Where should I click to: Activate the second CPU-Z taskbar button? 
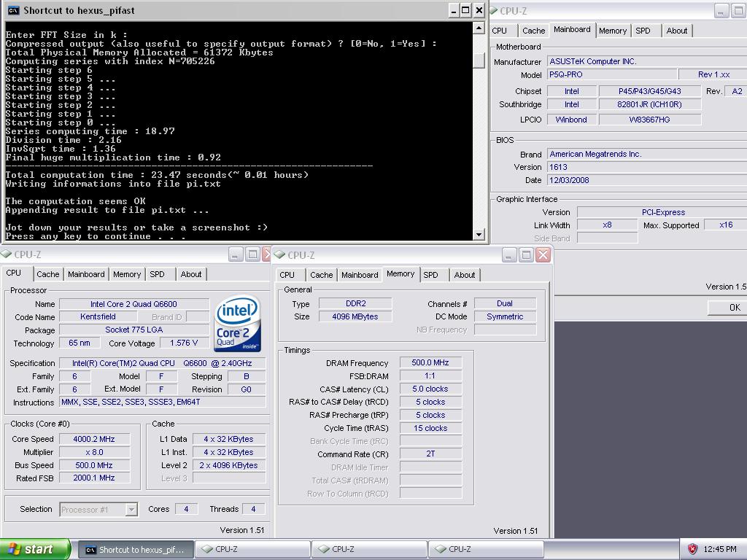tap(369, 549)
